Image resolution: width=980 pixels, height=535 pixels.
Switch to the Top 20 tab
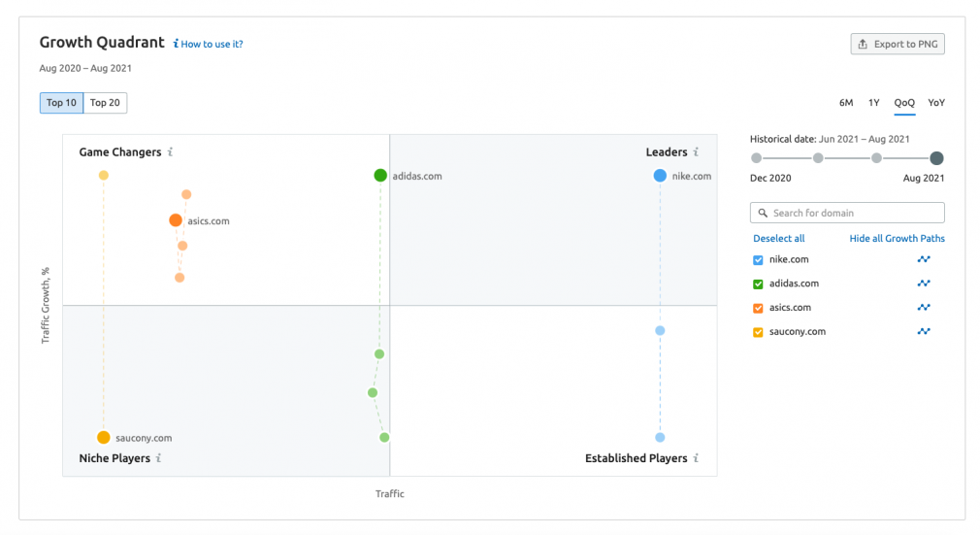(105, 103)
